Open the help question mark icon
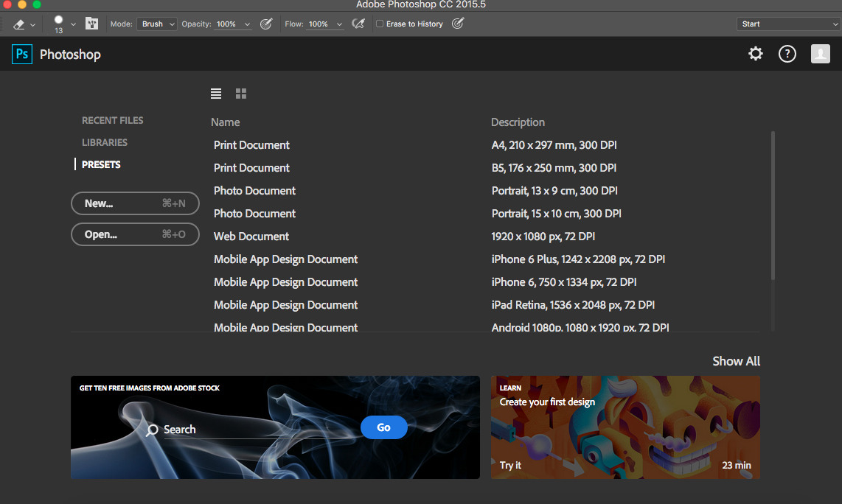 click(787, 54)
